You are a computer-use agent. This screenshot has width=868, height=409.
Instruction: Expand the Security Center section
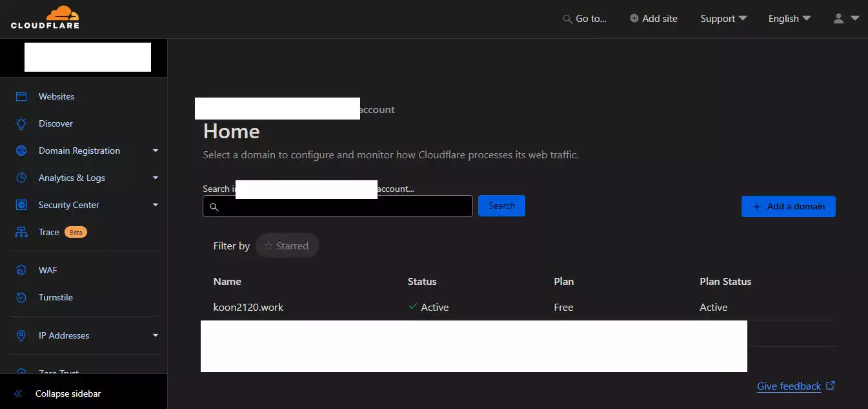point(155,205)
